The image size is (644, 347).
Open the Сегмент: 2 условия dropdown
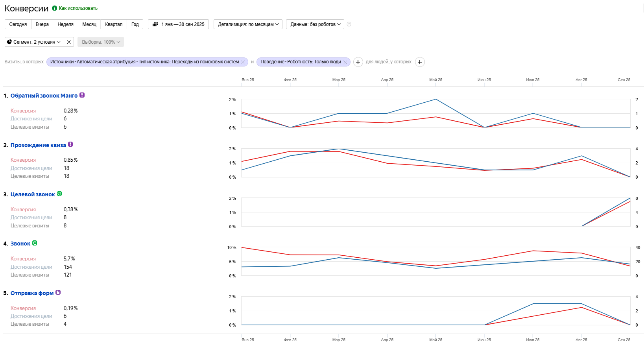click(34, 42)
